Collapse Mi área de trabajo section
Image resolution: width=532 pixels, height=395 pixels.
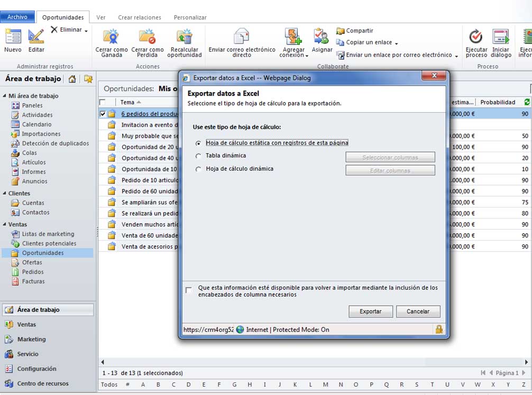tap(4, 96)
